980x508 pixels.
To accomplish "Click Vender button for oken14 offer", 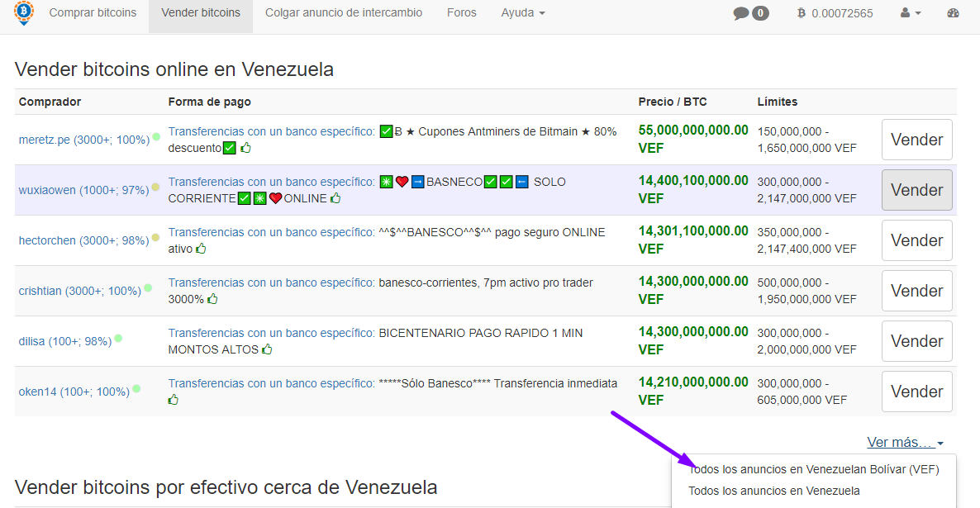I will 917,392.
